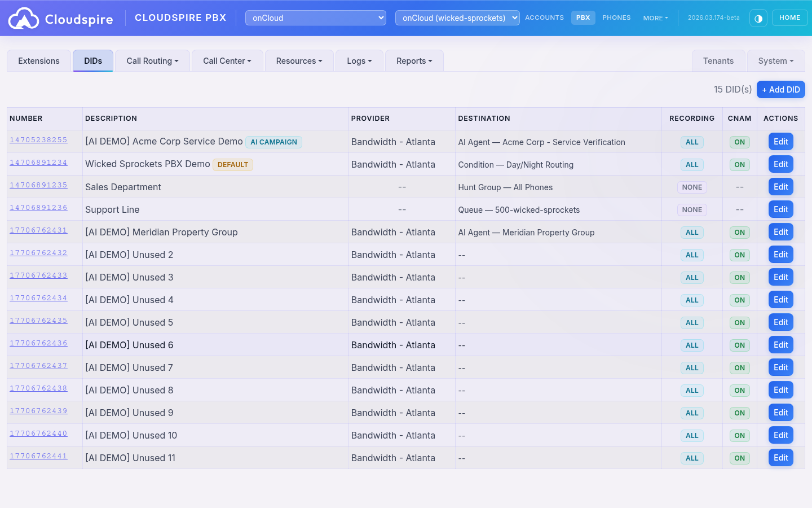The image size is (812, 508).
Task: Open the Resources dropdown
Action: [299, 60]
